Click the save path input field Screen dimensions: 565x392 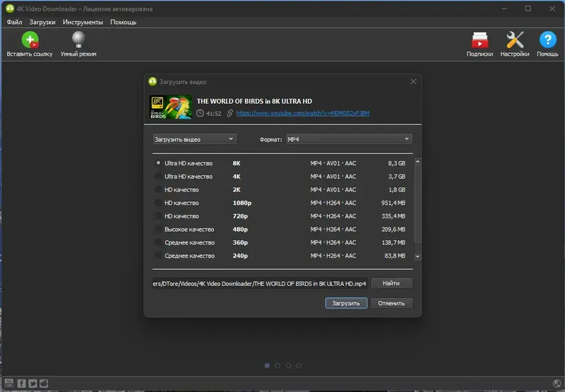tap(260, 283)
